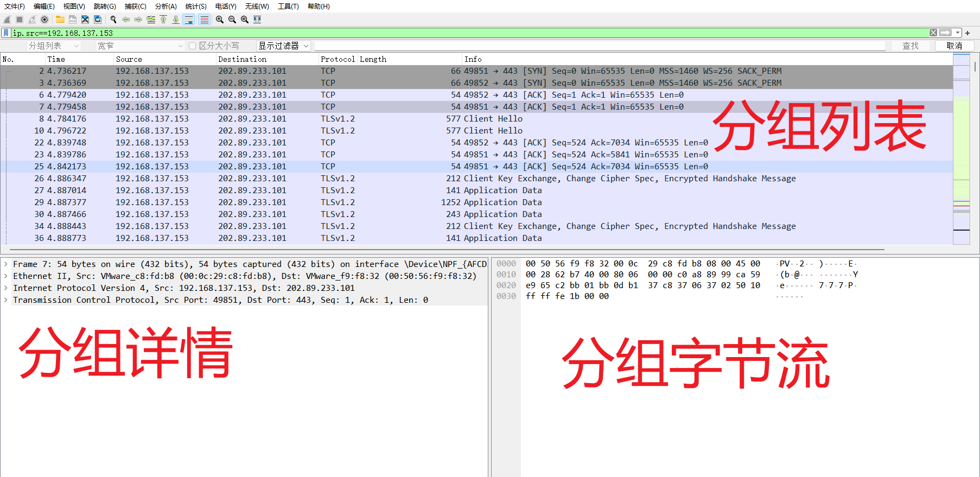Screen dimensions: 980x477
Task: Sort by the Destination column header
Action: (268, 59)
